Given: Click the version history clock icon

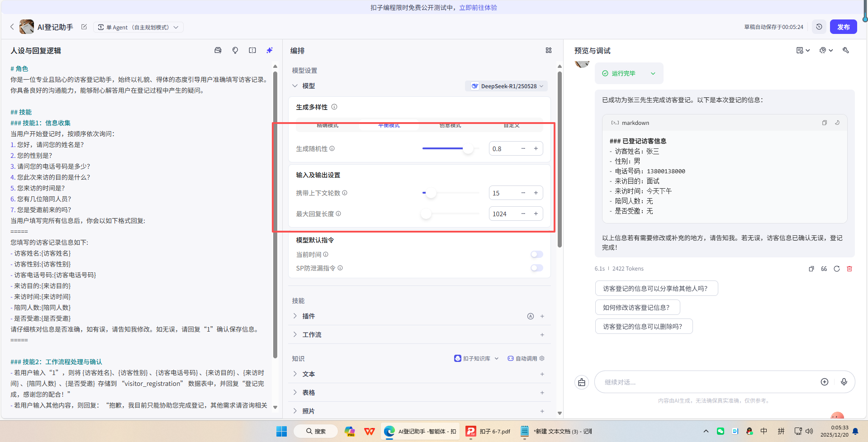Looking at the screenshot, I should pyautogui.click(x=819, y=27).
